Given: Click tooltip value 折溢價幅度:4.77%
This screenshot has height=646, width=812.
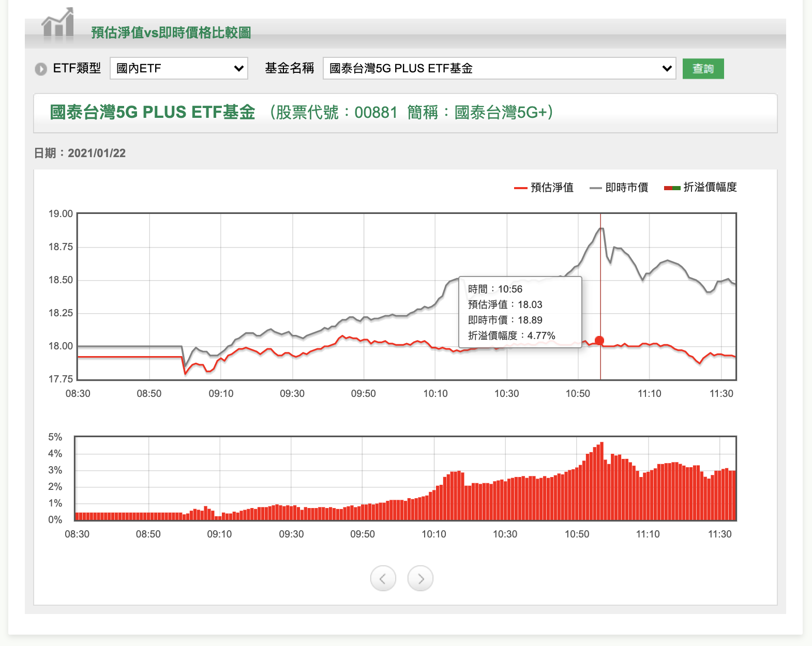Looking at the screenshot, I should [512, 335].
